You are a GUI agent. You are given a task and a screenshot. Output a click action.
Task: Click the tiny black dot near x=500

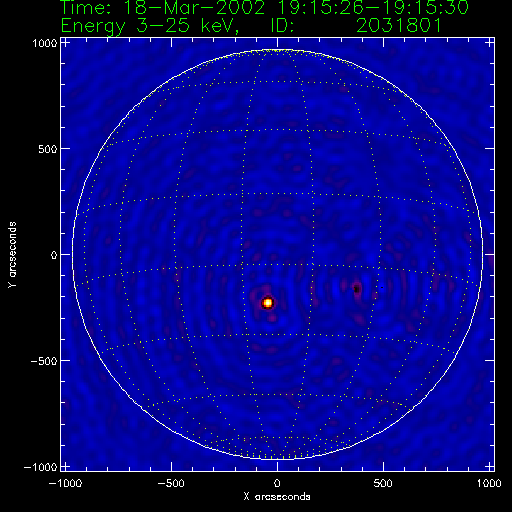[x=382, y=287]
